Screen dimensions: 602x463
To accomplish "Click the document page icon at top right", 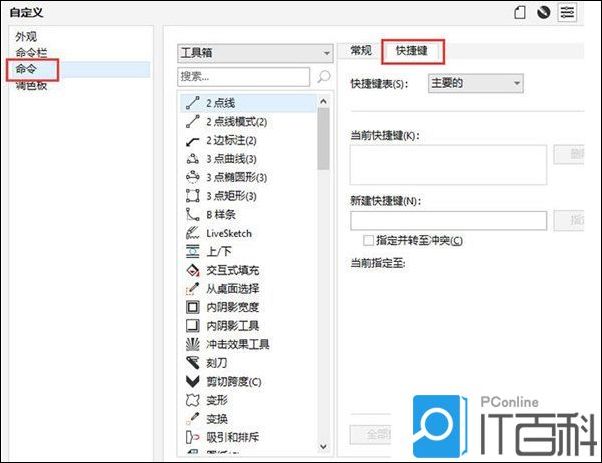I will pyautogui.click(x=520, y=12).
